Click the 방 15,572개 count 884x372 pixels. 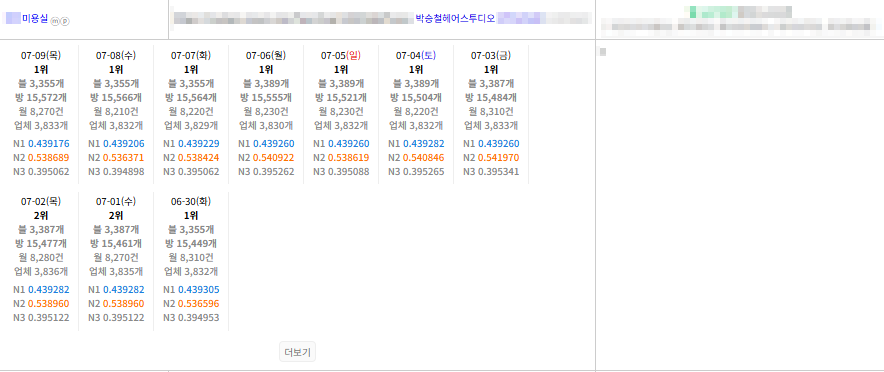(41, 98)
